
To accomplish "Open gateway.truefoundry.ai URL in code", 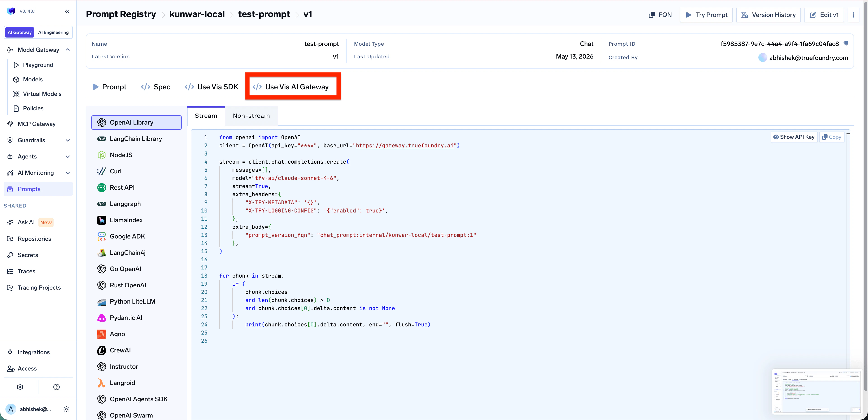I will 404,145.
